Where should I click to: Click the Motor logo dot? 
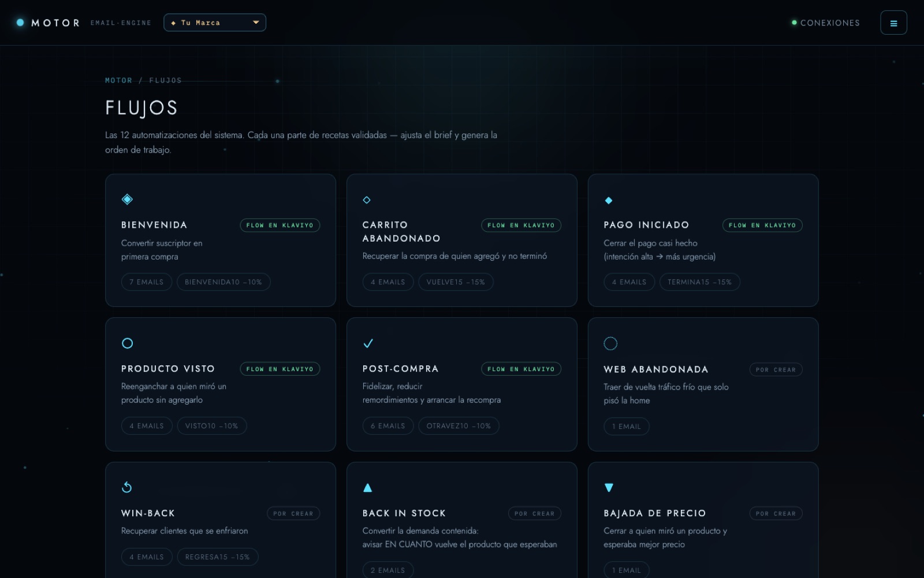[20, 23]
